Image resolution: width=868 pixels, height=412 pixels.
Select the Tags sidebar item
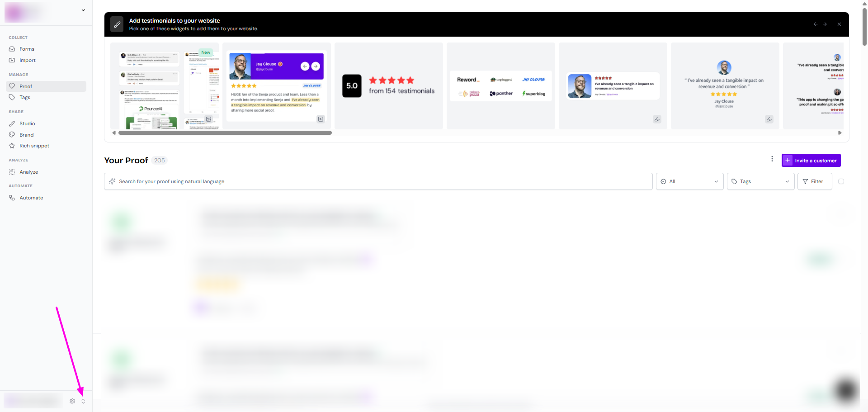tap(25, 97)
